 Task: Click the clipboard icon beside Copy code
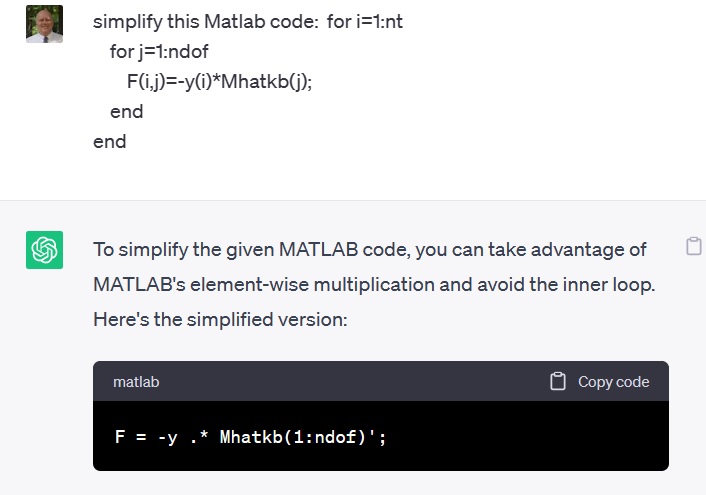point(558,382)
